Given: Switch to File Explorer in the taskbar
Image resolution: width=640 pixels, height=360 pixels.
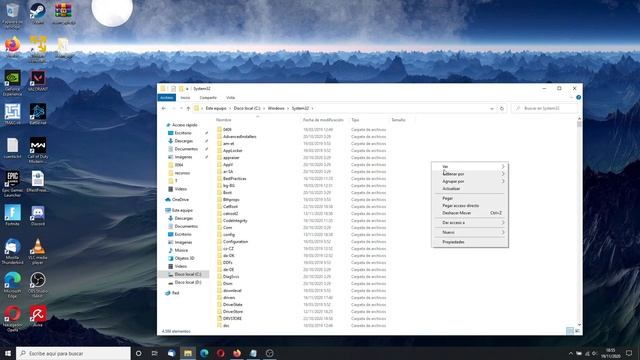Looking at the screenshot, I should [x=188, y=353].
